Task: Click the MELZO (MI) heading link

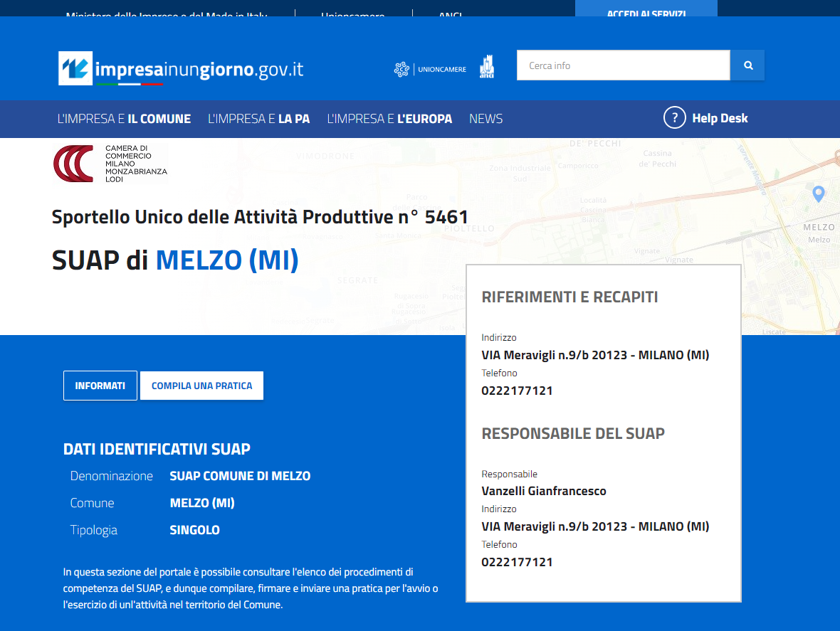Action: [x=227, y=260]
